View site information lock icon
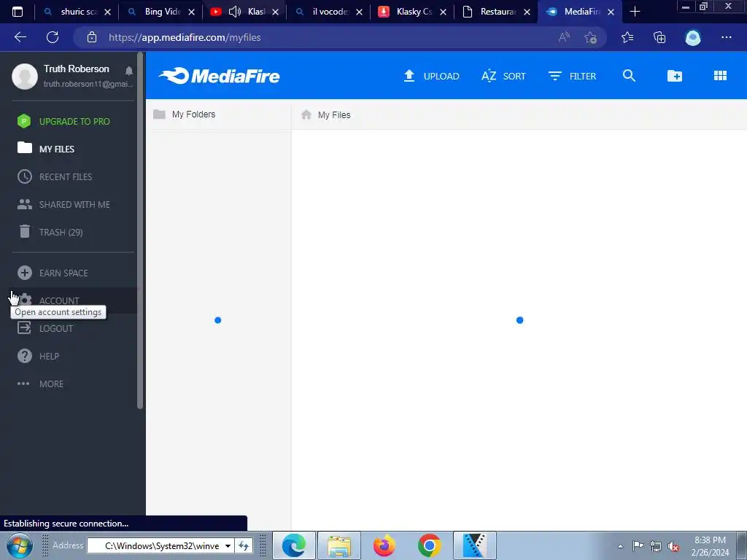The height and width of the screenshot is (560, 747). click(92, 37)
